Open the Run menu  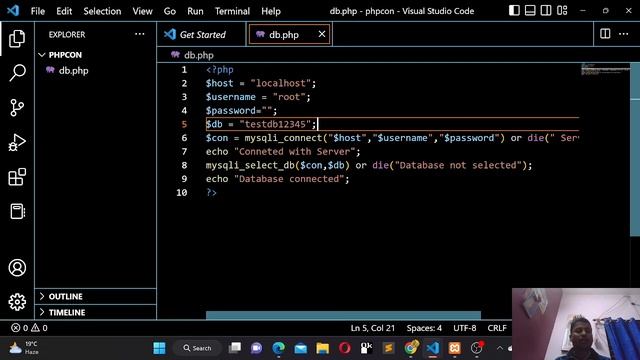pos(195,11)
